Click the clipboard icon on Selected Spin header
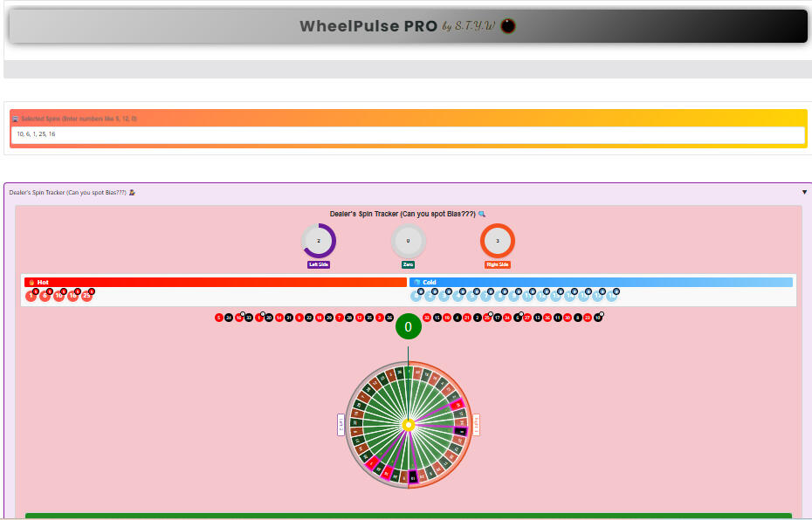Viewport: 812px width, 520px height. [16, 118]
